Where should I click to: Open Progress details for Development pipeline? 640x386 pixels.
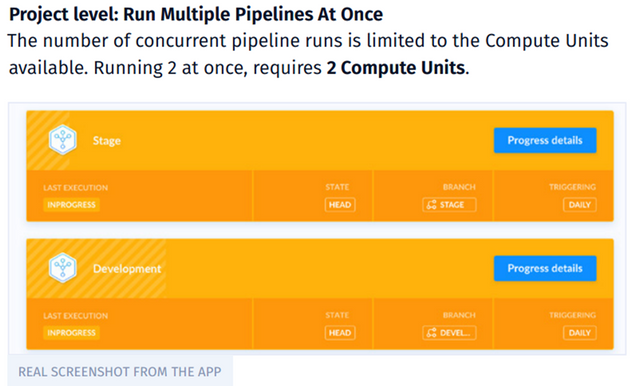click(x=545, y=268)
